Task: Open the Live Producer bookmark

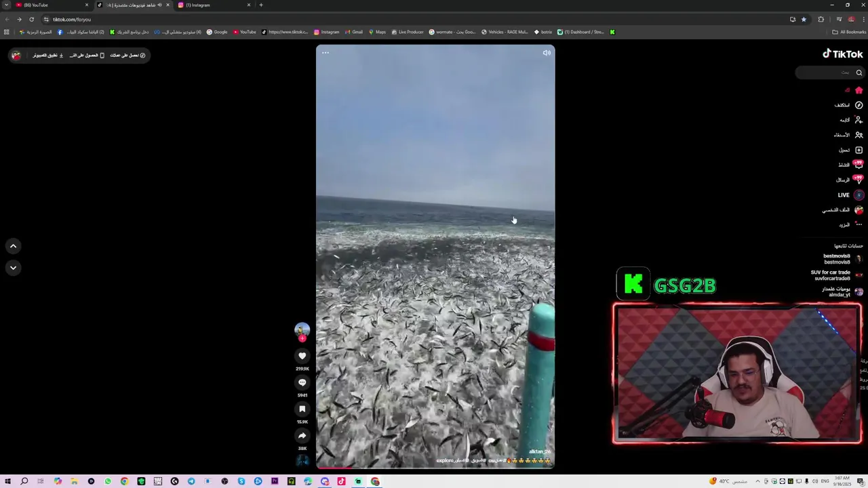Action: [x=408, y=32]
